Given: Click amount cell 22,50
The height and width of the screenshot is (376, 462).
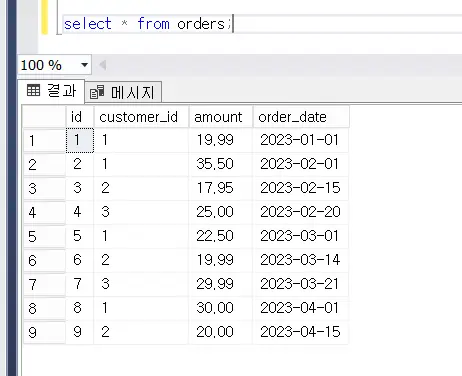Looking at the screenshot, I should click(x=221, y=236).
